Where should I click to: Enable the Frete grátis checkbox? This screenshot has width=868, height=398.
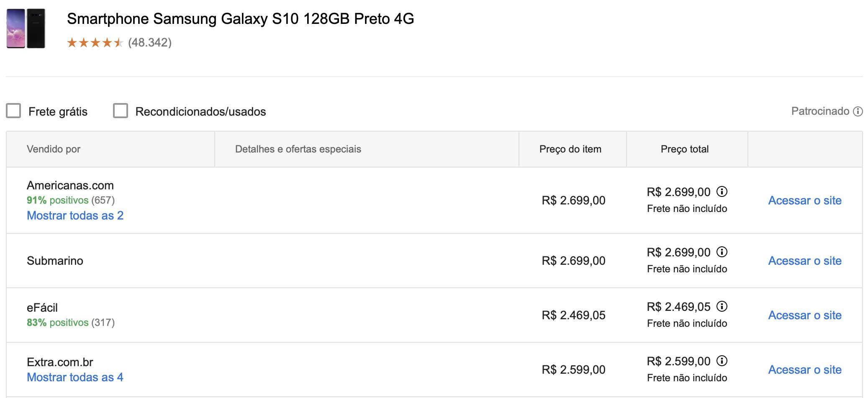[x=13, y=111]
